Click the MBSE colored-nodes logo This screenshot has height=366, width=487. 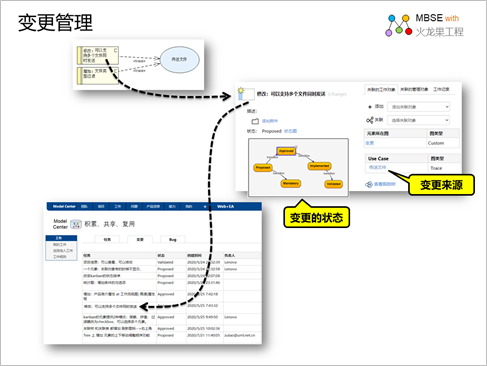tap(399, 25)
